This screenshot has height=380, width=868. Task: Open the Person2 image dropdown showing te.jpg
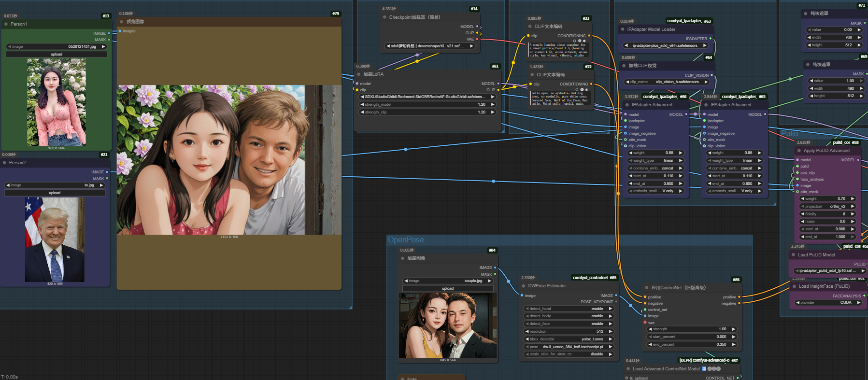tap(55, 185)
